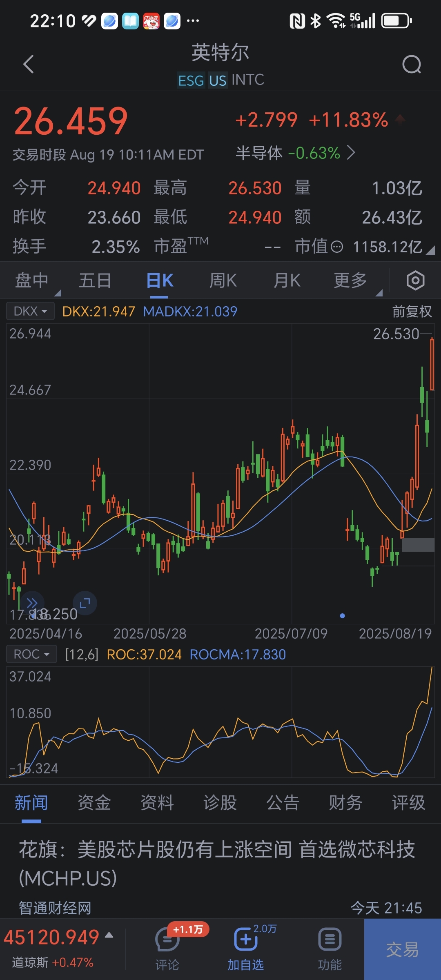Viewport: 441px width, 980px height.
Task: Open semiconductor sector chevron
Action: coord(351,153)
